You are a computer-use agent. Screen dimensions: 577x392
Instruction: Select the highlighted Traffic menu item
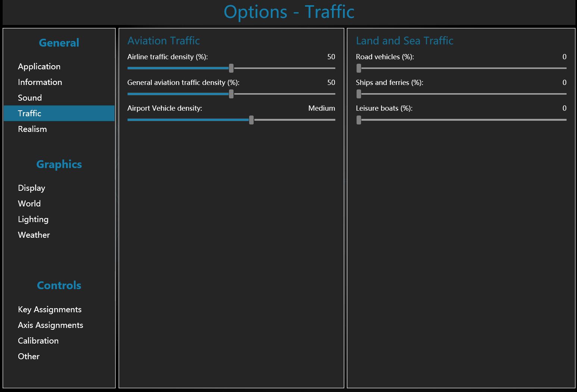pos(30,113)
